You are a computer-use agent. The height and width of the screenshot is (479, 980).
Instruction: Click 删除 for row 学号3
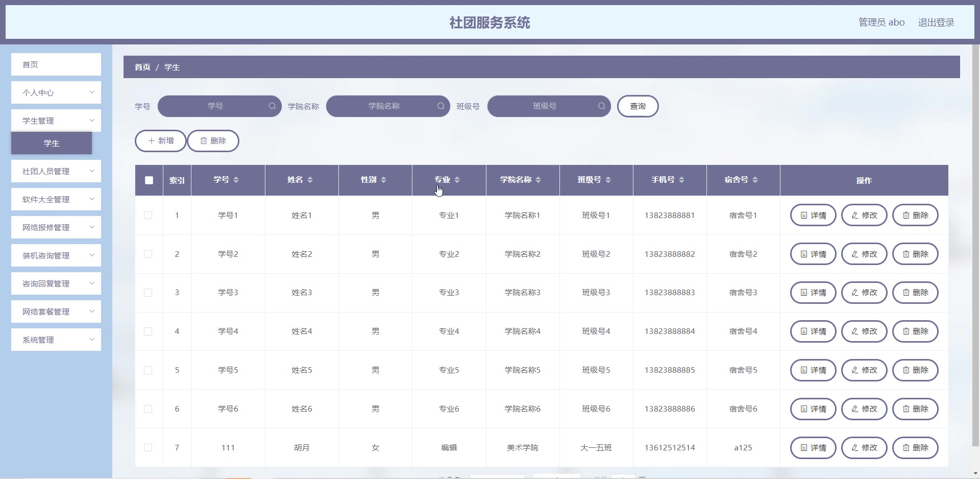915,293
